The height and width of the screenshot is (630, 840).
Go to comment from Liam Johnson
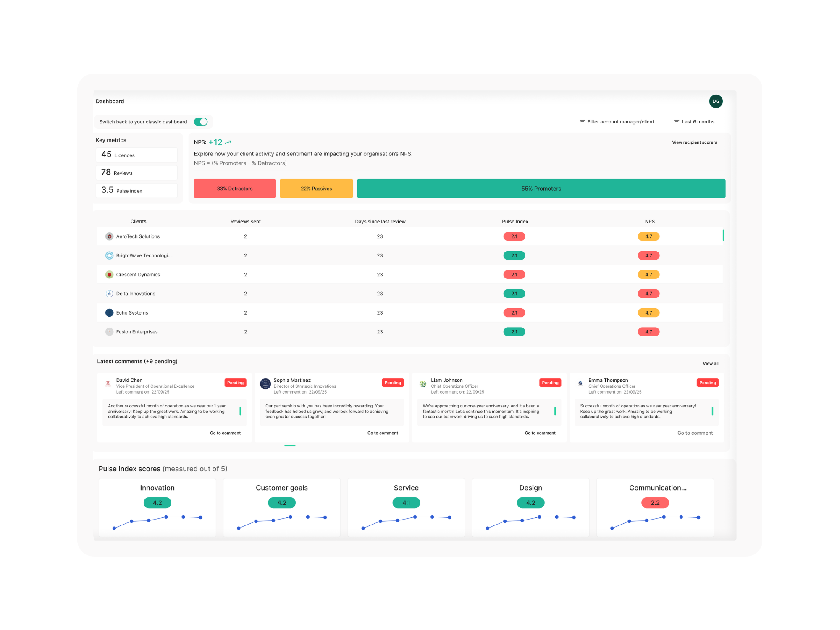[x=540, y=433]
